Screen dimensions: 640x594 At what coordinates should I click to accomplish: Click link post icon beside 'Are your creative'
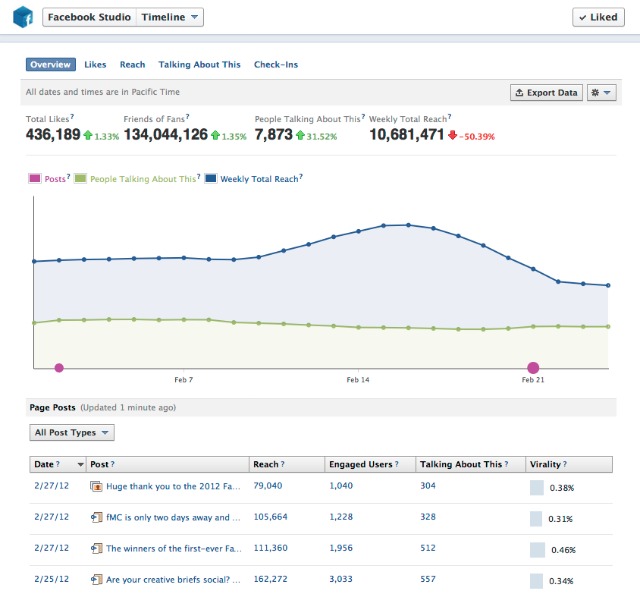click(x=96, y=579)
